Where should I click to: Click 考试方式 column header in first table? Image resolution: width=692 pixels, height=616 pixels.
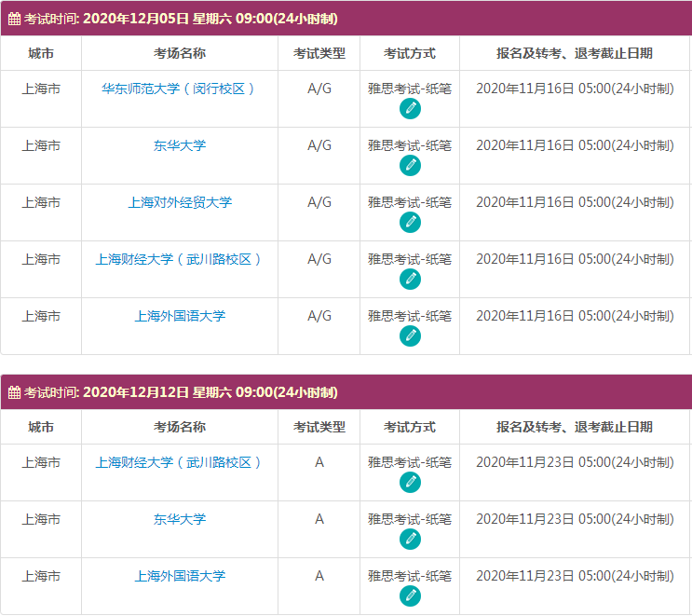point(410,53)
